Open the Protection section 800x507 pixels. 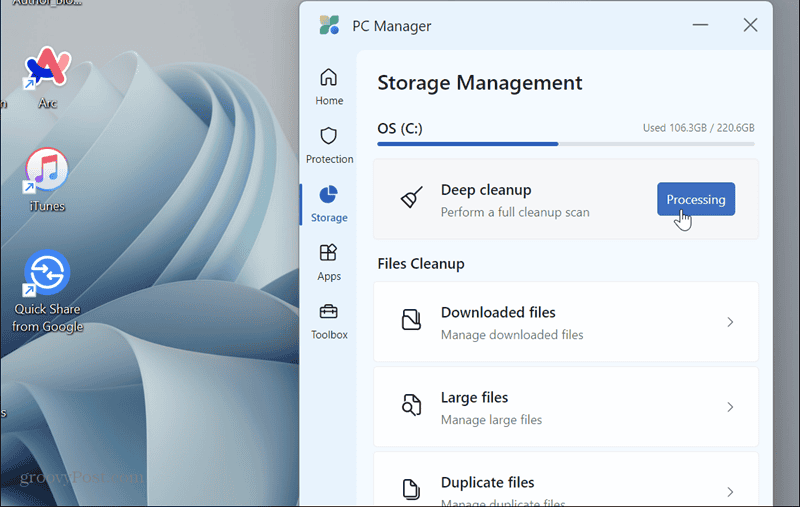(329, 145)
